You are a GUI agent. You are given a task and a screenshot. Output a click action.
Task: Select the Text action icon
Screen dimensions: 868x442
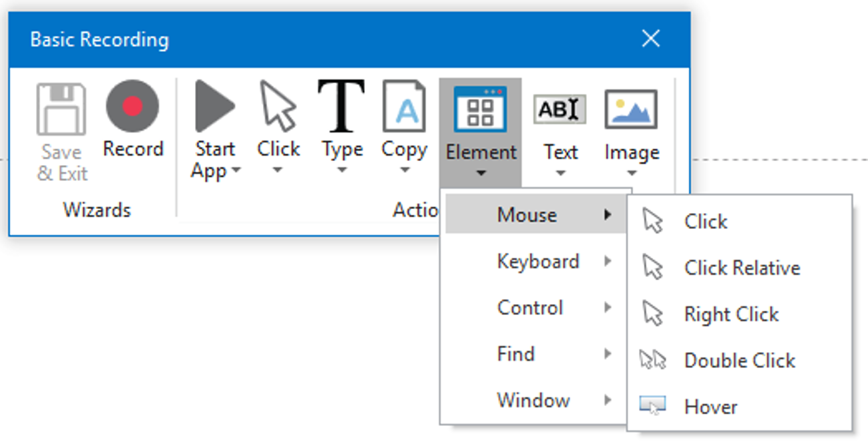point(560,109)
